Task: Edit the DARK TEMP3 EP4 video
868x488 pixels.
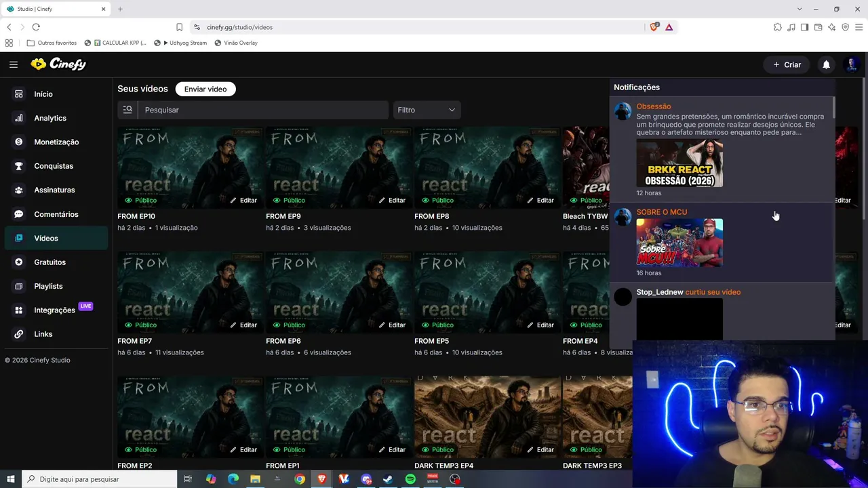Action: click(x=540, y=449)
